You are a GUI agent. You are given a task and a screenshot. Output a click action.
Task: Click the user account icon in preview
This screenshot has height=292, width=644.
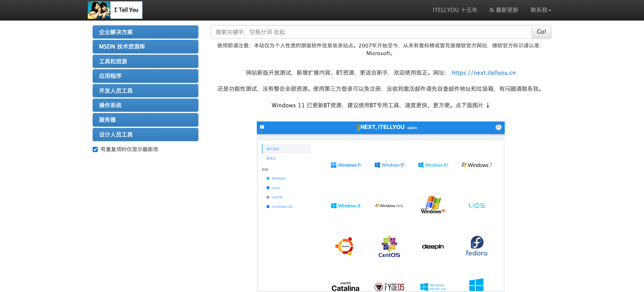pos(498,127)
